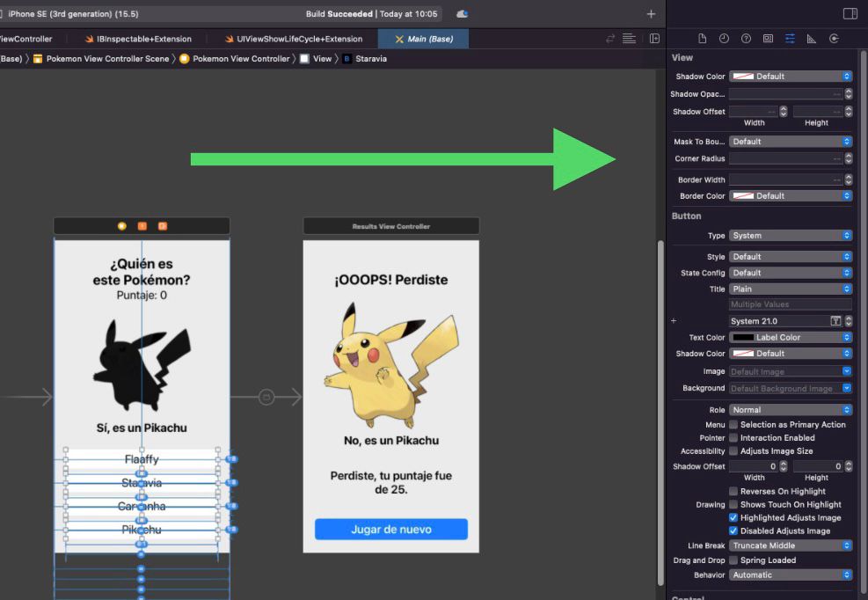Open the File inspector
868x600 pixels.
point(702,38)
